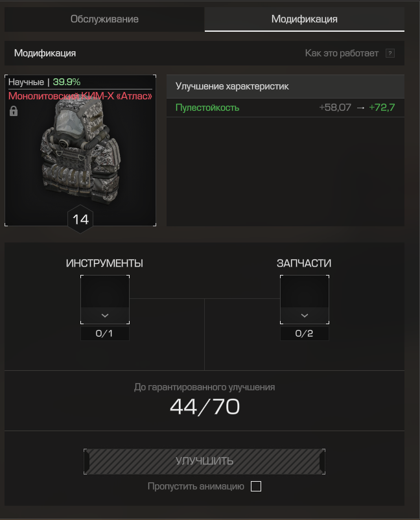The width and height of the screenshot is (420, 520).
Task: Expand the Инструменты slot chevron
Action: coord(105,315)
